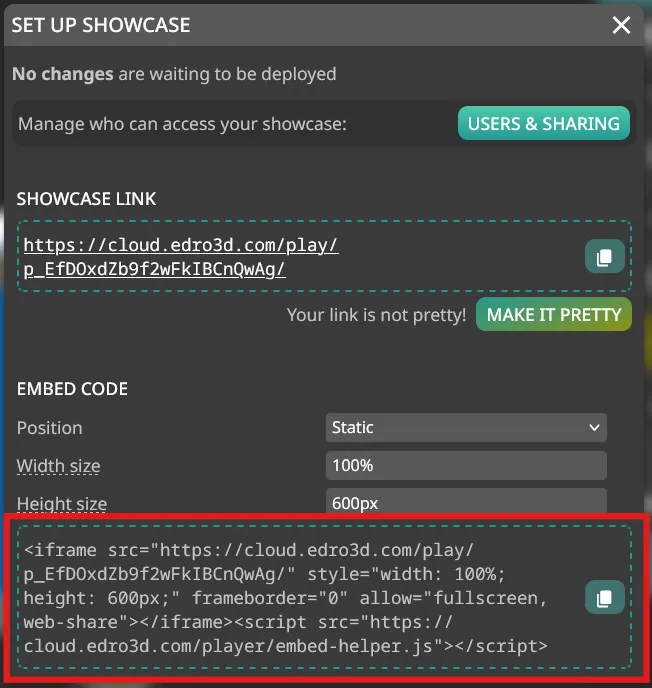This screenshot has width=652, height=688.
Task: Open Users & Sharing settings
Action: (x=544, y=123)
